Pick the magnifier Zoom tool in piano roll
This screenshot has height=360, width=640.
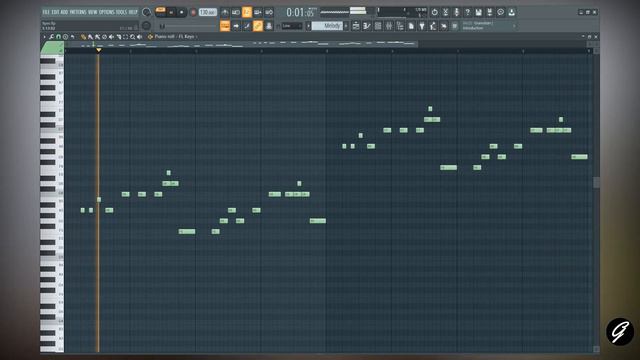pyautogui.click(x=132, y=37)
